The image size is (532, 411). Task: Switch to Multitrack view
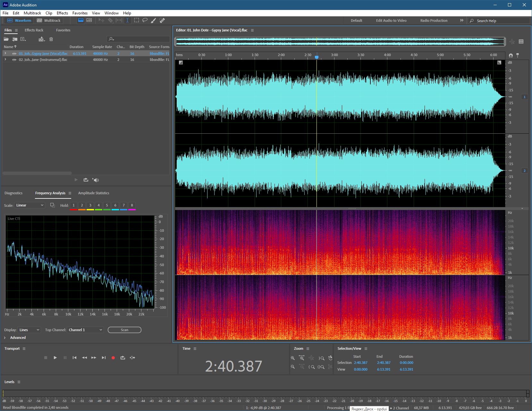click(x=48, y=21)
